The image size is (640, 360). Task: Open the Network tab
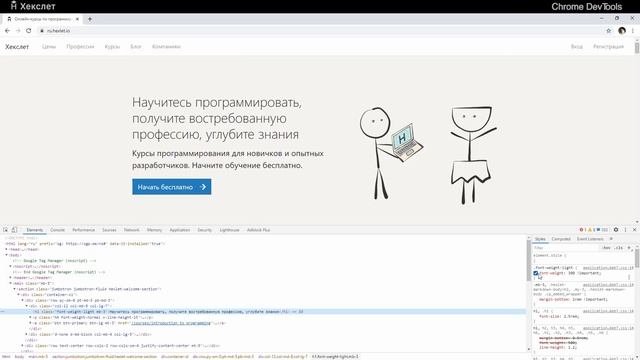click(132, 230)
